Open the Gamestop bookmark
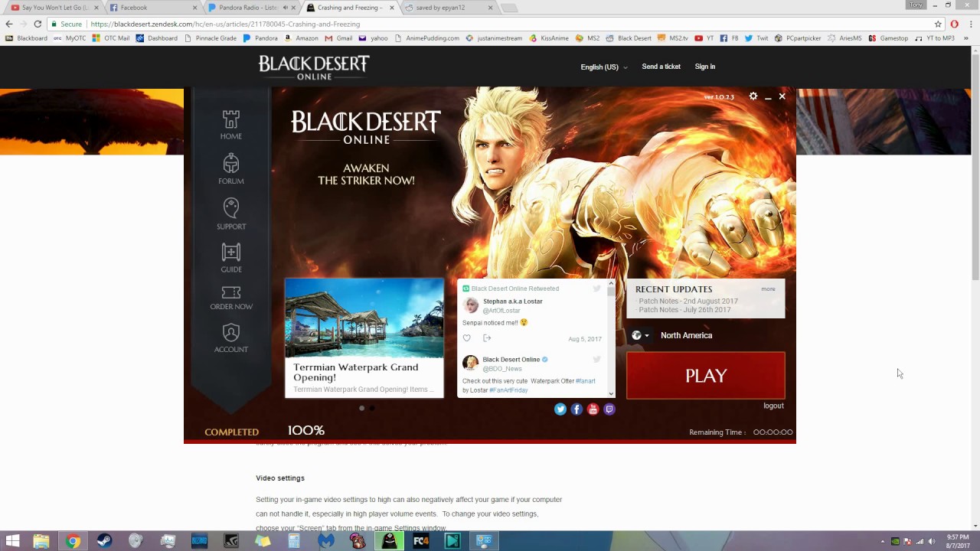 pyautogui.click(x=888, y=37)
